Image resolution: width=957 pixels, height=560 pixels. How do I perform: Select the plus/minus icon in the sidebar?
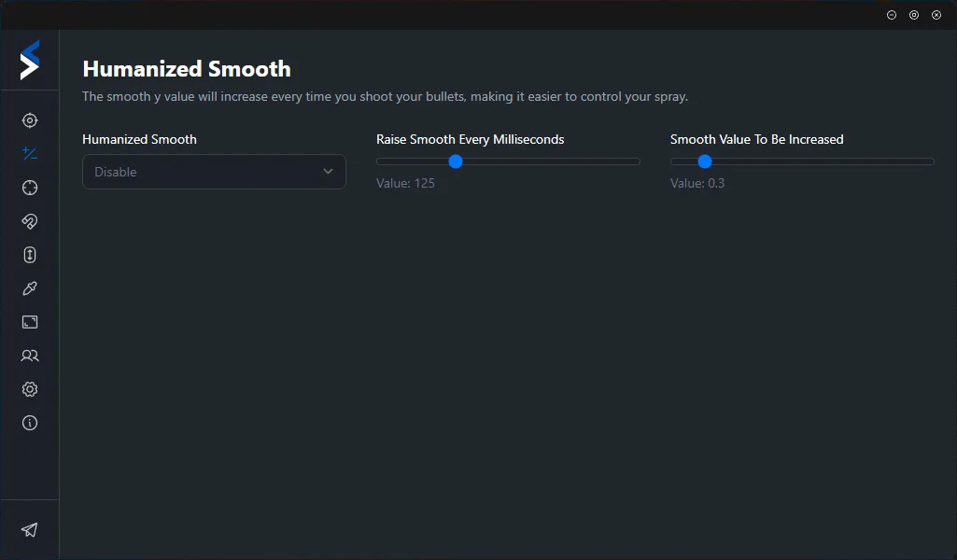tap(30, 154)
